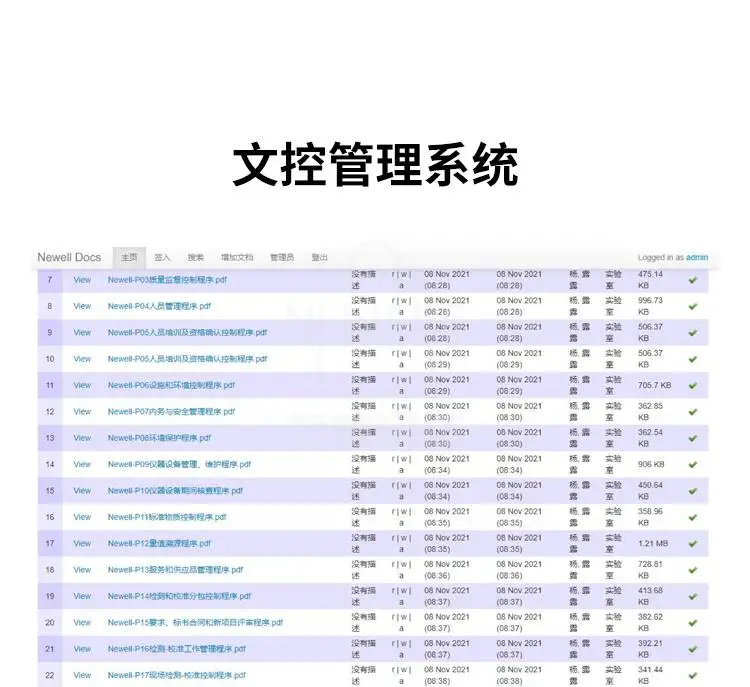Click the green checkmark in row 18
Image resolution: width=750 pixels, height=687 pixels.
coord(693,570)
